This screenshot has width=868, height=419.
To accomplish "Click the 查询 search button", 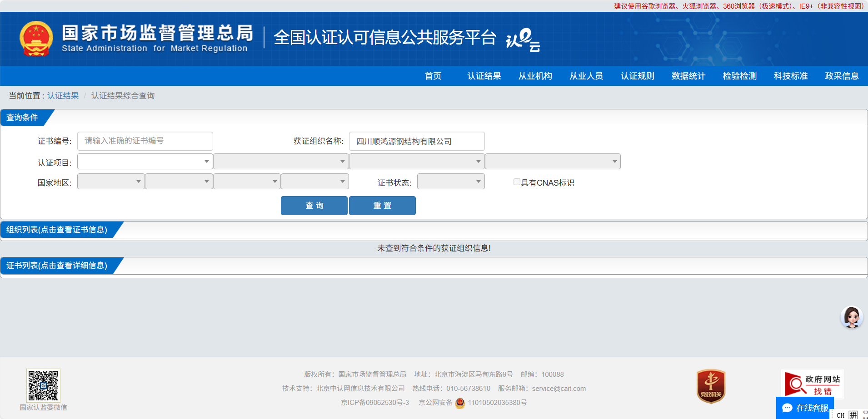I will (314, 206).
